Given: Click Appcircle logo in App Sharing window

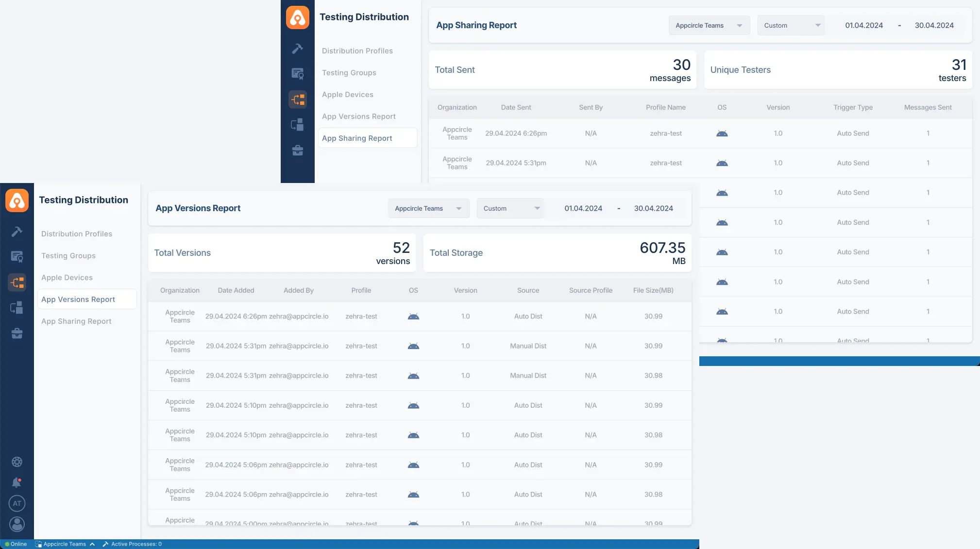Looking at the screenshot, I should pos(298,17).
